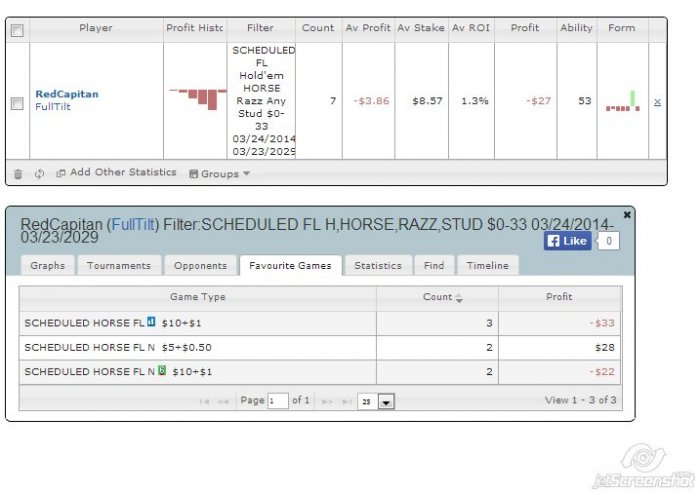
Task: Click the profit history mini chart
Action: [196, 99]
